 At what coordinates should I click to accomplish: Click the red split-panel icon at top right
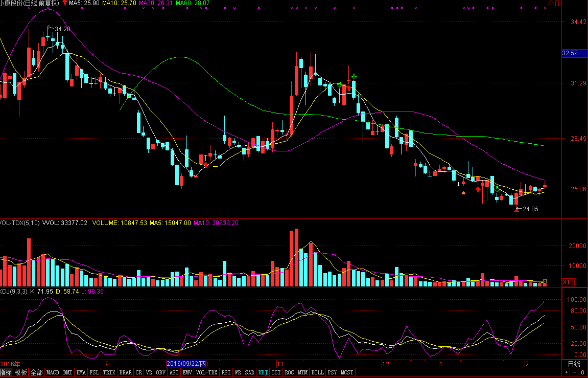click(x=557, y=4)
